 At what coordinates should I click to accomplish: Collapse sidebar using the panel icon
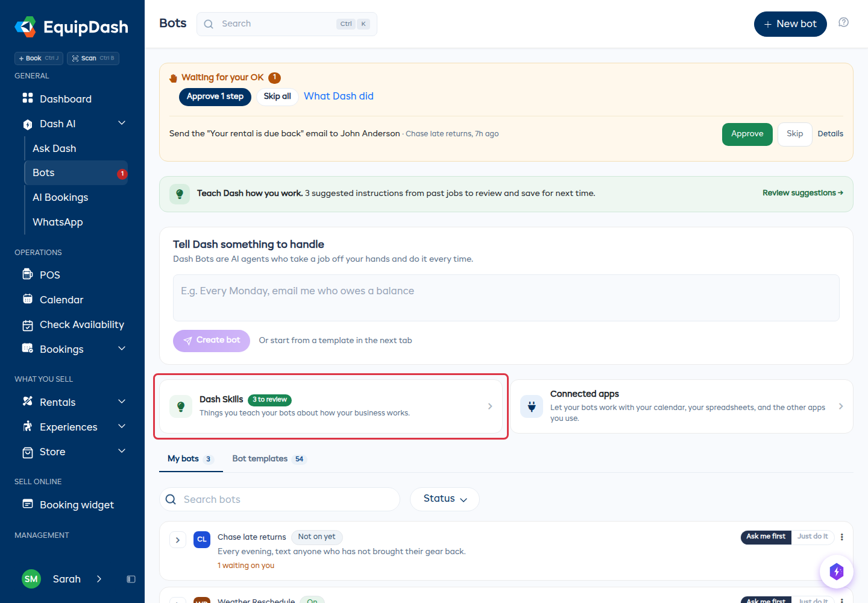tap(131, 579)
